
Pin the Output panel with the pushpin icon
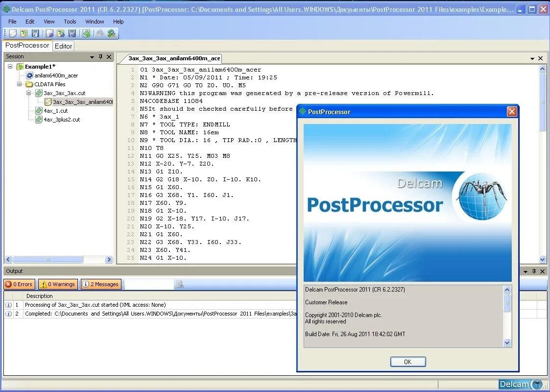click(x=534, y=271)
